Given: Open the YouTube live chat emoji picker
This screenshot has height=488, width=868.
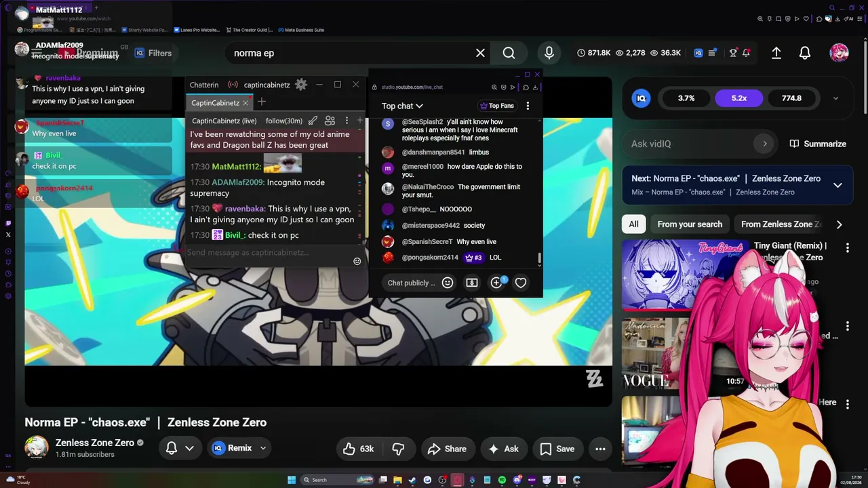Looking at the screenshot, I should [448, 283].
